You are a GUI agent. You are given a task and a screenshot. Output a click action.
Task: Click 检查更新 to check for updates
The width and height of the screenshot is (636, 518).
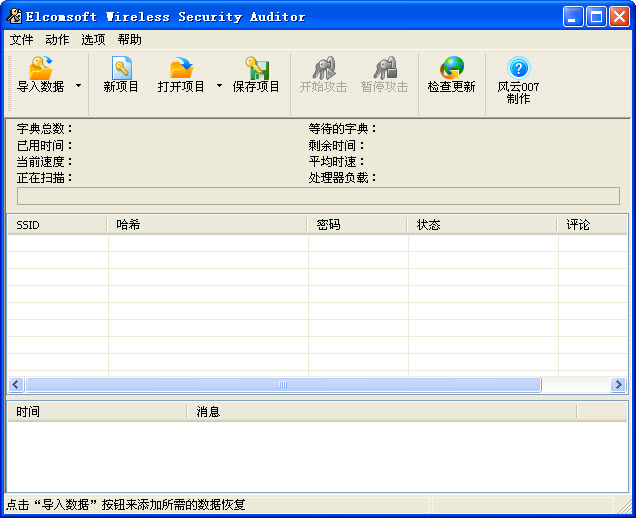(x=451, y=75)
